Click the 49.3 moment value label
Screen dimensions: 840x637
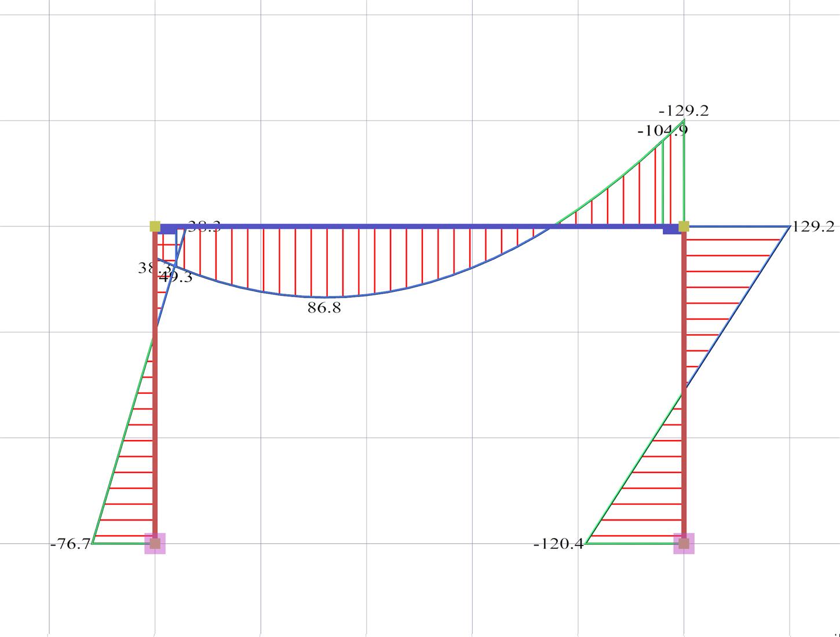pyautogui.click(x=176, y=278)
